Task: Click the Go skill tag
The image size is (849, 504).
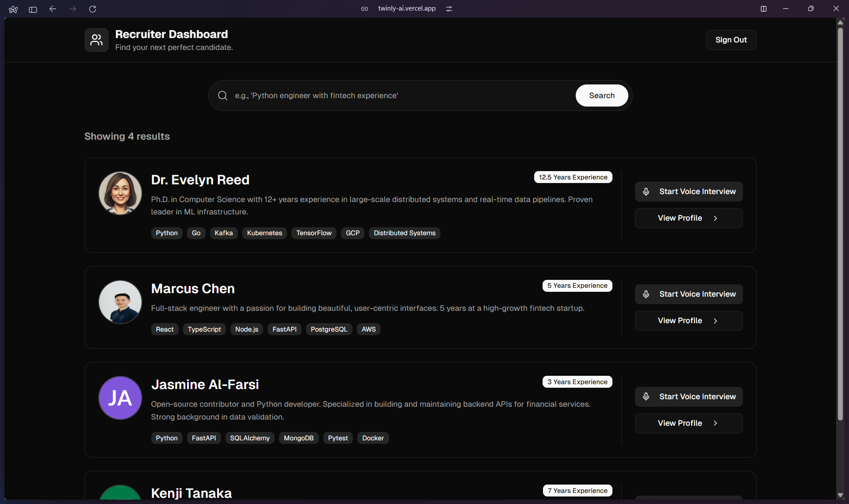Action: pos(196,233)
